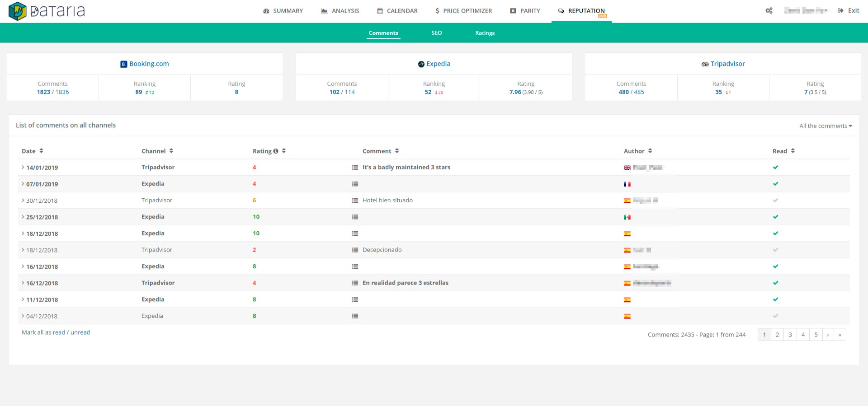The height and width of the screenshot is (406, 868).
Task: Go to the Summary section
Action: (x=283, y=11)
